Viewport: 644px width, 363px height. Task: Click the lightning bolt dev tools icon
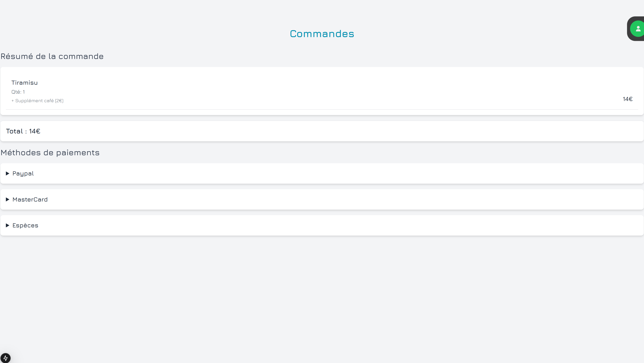(x=6, y=358)
